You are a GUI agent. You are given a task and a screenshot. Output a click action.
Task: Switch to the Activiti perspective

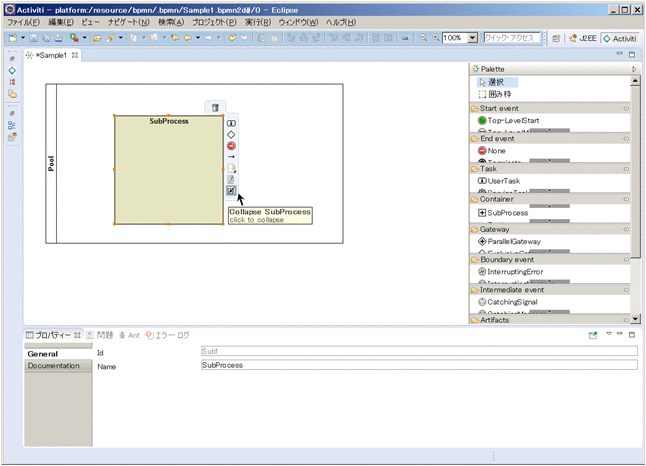[x=619, y=38]
